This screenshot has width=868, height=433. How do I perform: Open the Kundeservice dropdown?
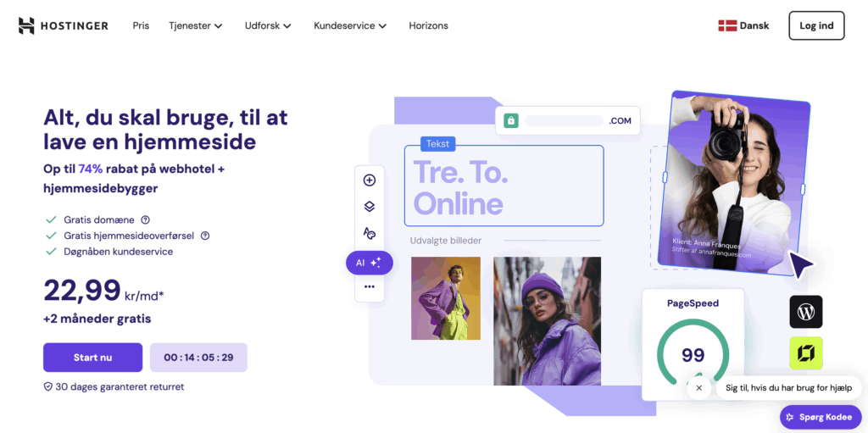(x=350, y=25)
